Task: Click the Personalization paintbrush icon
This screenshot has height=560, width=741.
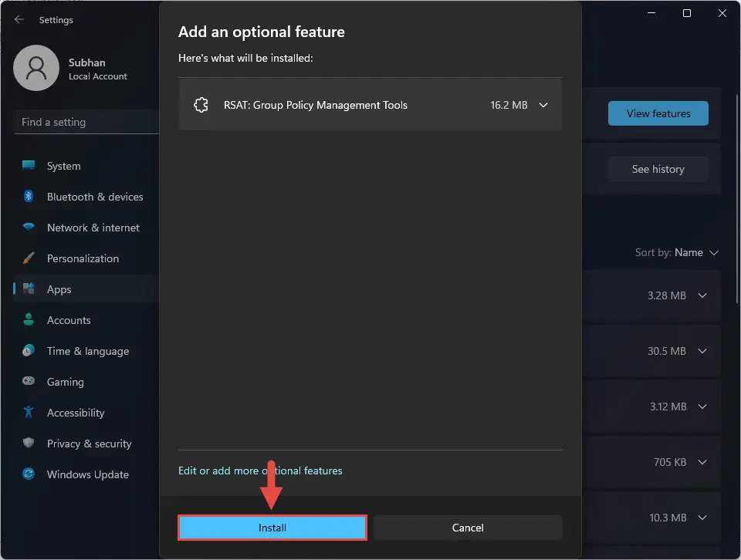Action: [x=29, y=258]
